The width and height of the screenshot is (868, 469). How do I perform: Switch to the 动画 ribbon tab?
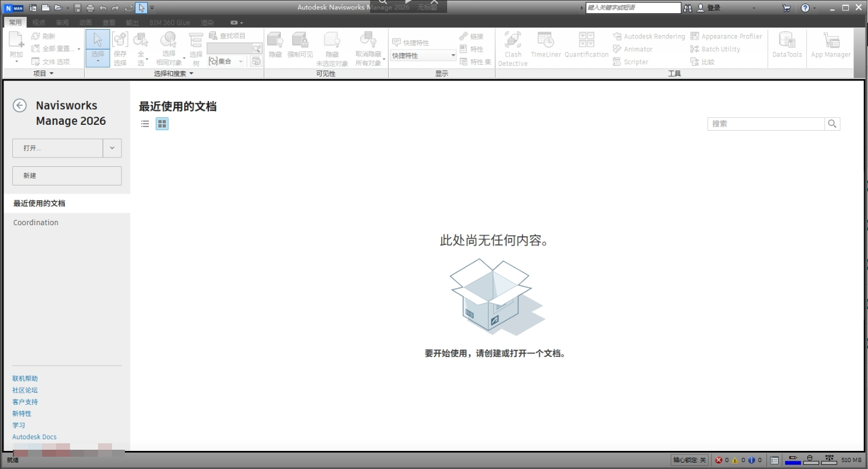[85, 23]
